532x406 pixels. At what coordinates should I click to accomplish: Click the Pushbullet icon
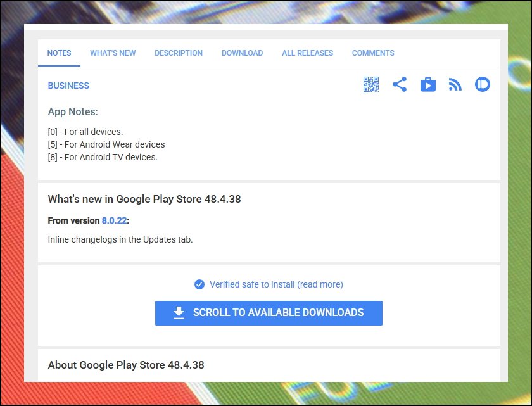(x=483, y=84)
